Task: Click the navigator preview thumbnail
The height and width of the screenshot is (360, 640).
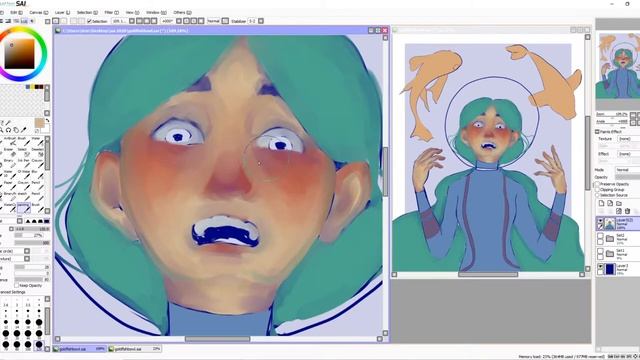Action: tap(618, 65)
